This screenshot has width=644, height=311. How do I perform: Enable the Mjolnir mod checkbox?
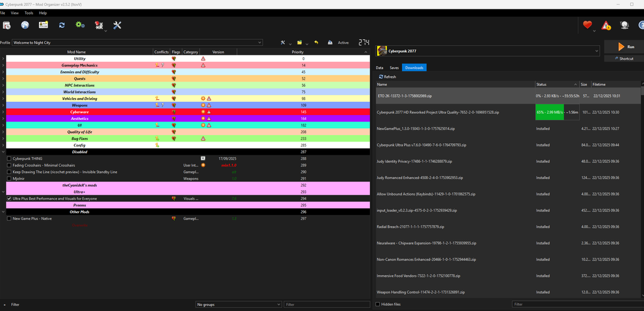[9, 178]
